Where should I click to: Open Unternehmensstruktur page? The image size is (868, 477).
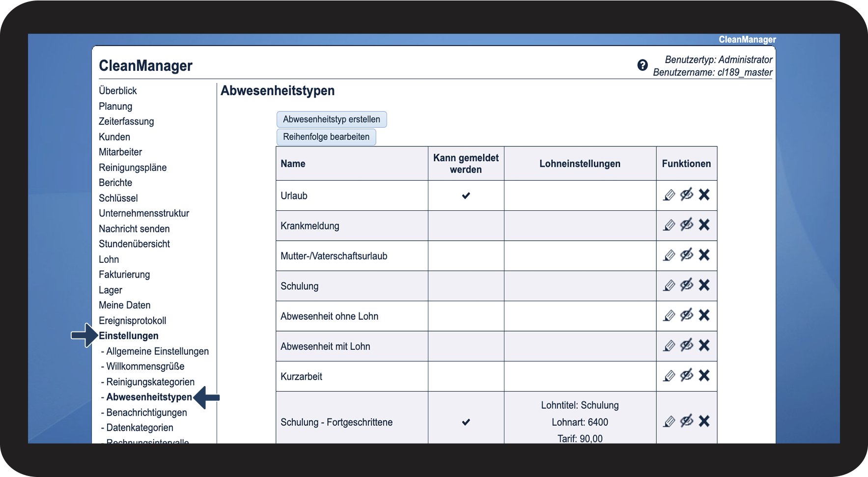click(144, 214)
